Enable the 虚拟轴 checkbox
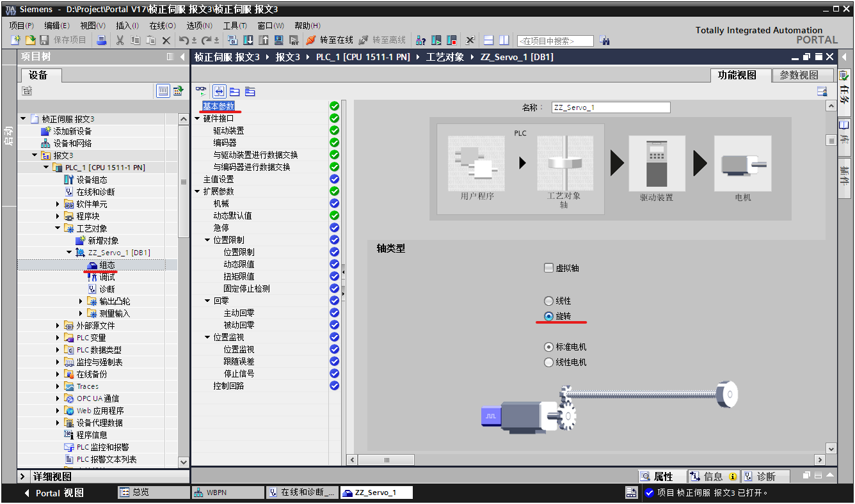This screenshot has height=504, width=855. coord(548,268)
